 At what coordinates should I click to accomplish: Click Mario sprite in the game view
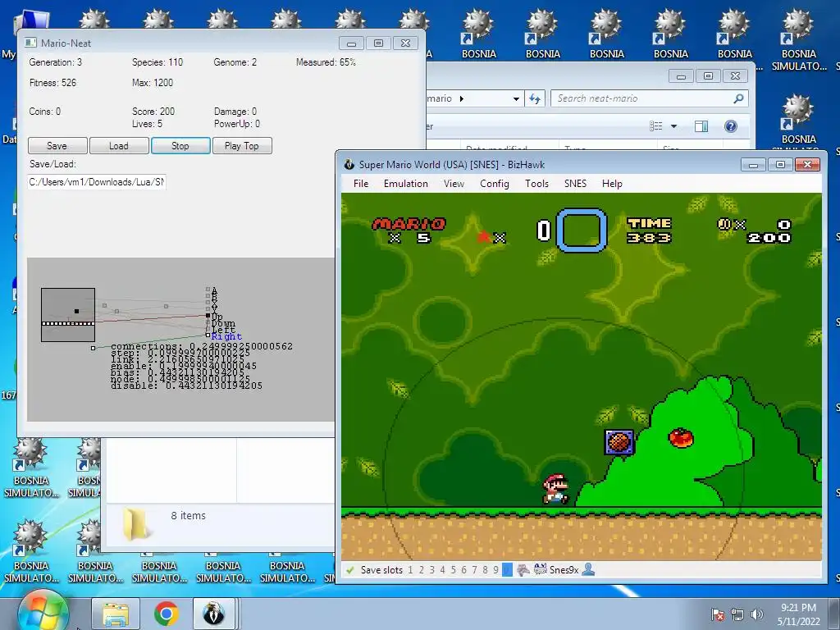[555, 489]
